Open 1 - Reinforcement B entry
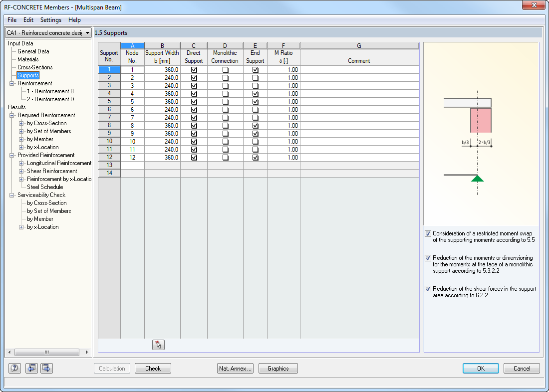The width and height of the screenshot is (549, 392). [x=50, y=91]
